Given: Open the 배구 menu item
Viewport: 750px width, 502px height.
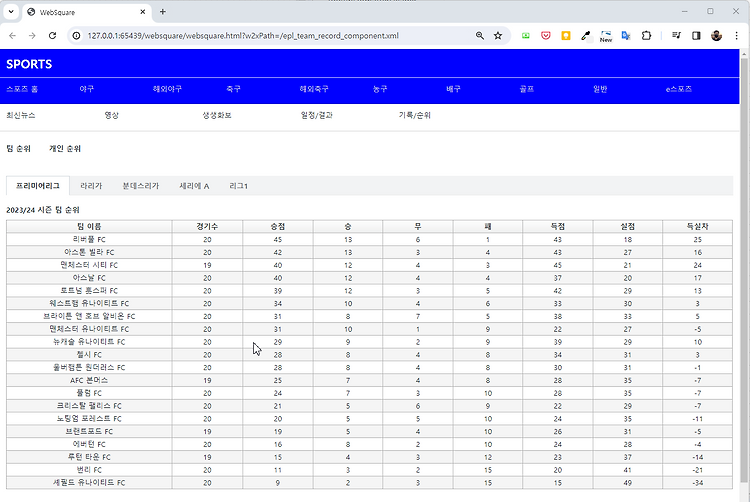Looking at the screenshot, I should (x=453, y=89).
